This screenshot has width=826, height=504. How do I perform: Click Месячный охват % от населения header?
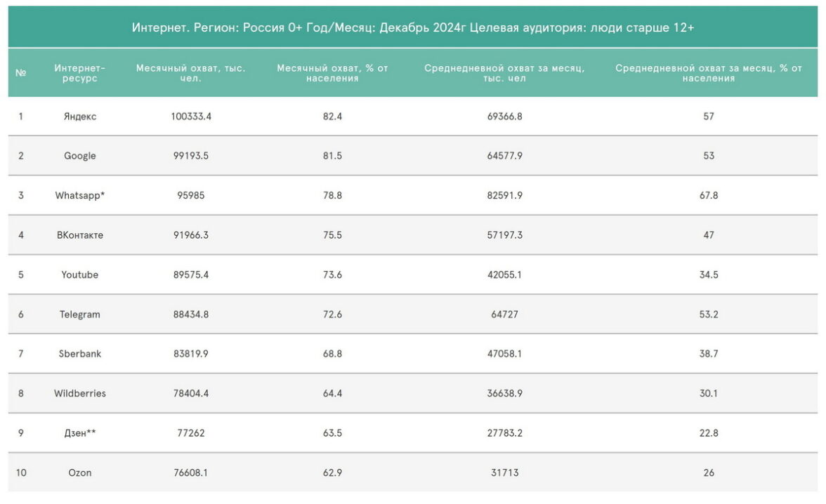pos(332,73)
